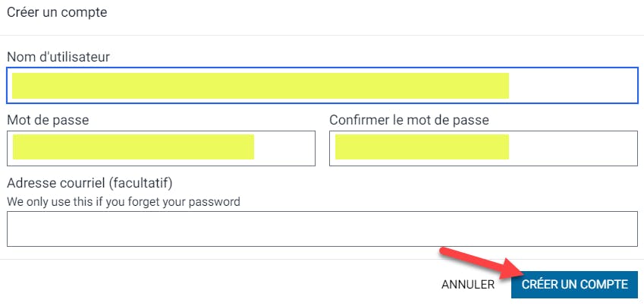The height and width of the screenshot is (306, 644).
Task: Click white space right of password highlight
Action: [284, 148]
